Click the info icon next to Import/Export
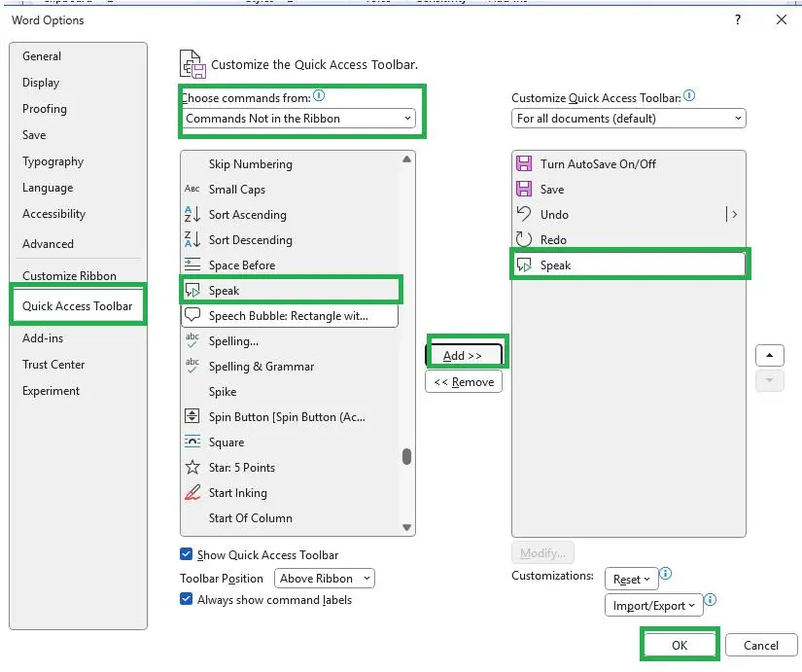 point(710,600)
